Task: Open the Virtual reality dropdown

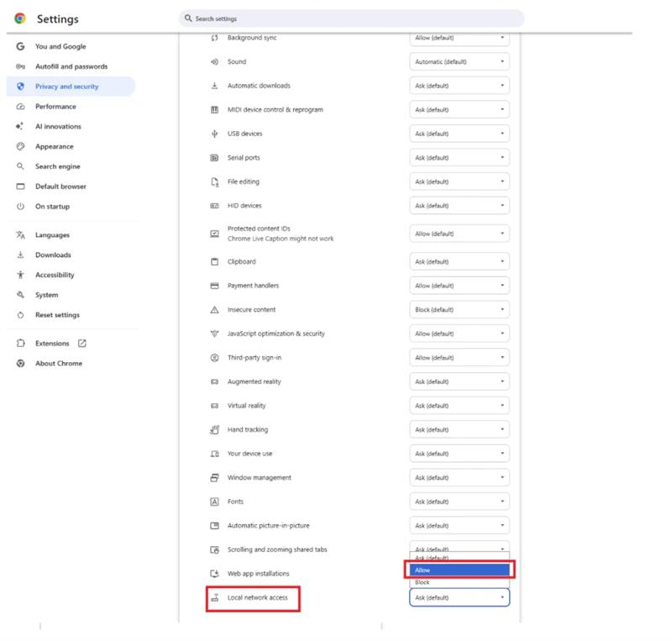Action: coord(459,406)
